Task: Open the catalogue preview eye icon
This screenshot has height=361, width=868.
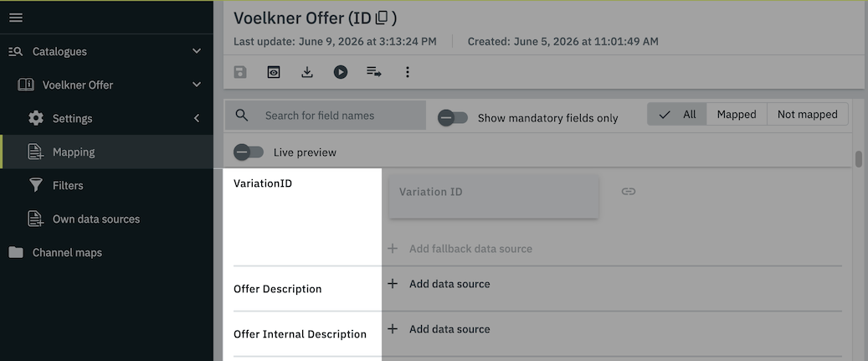Action: click(x=274, y=72)
